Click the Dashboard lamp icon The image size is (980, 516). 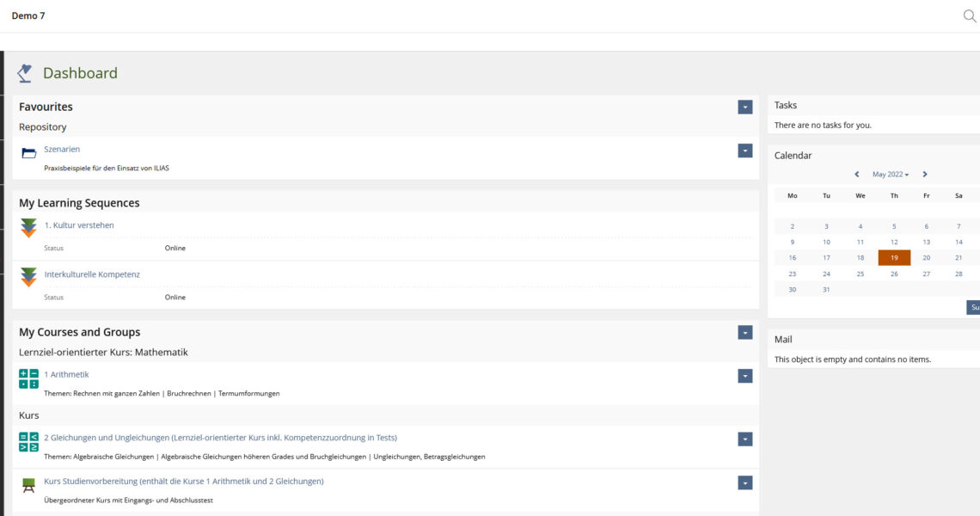tap(25, 73)
